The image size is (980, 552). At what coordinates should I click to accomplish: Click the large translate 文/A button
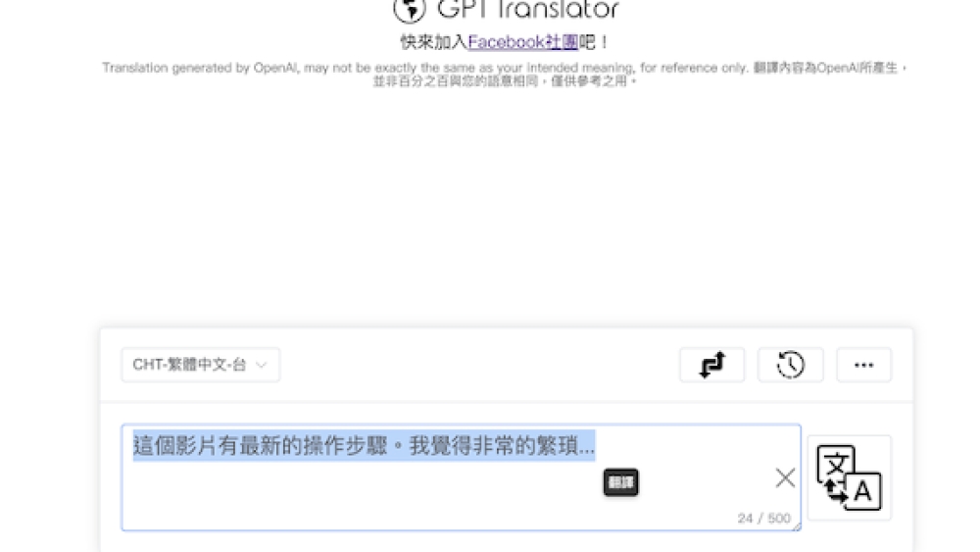[x=849, y=477]
